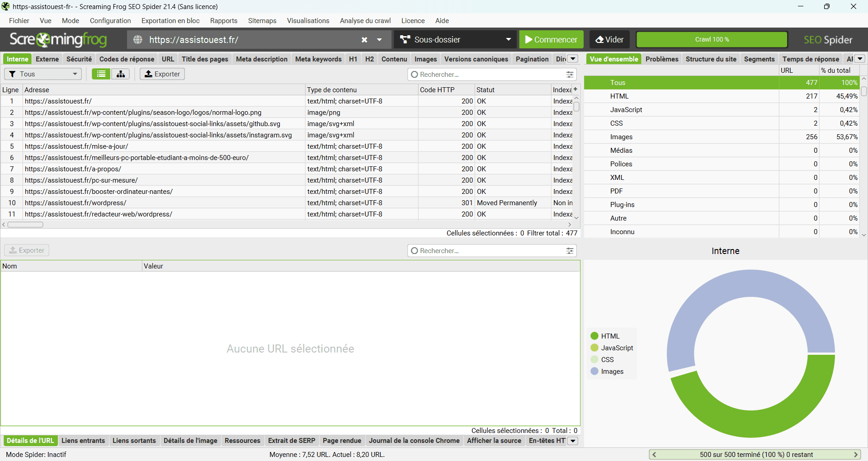The height and width of the screenshot is (461, 868).
Task: Open search filter options in top search box
Action: coord(570,75)
